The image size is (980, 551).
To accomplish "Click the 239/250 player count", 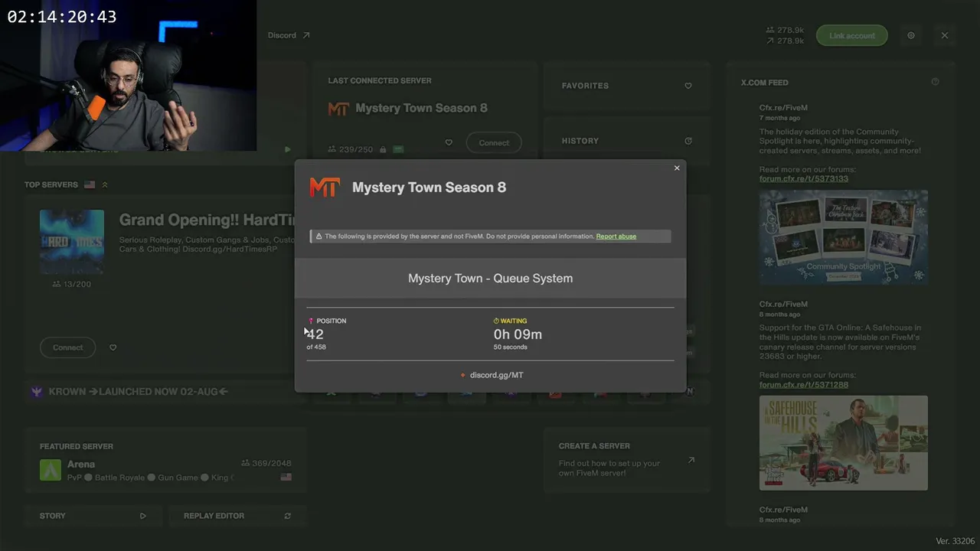I will pyautogui.click(x=350, y=149).
